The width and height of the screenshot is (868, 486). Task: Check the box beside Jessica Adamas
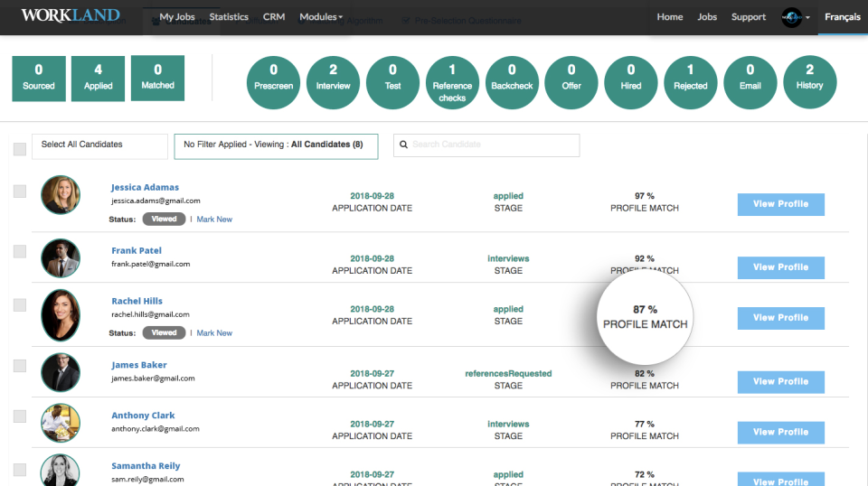pos(20,192)
